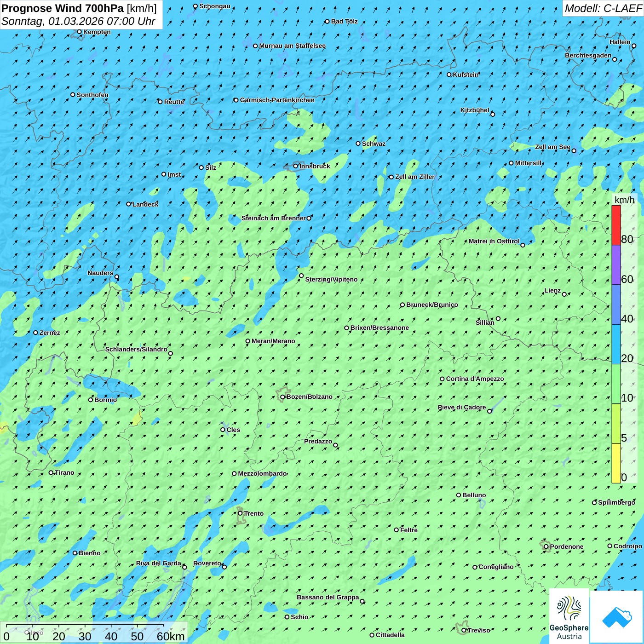
Task: Click the yellow 0-5 km/h legend color
Action: 616,463
